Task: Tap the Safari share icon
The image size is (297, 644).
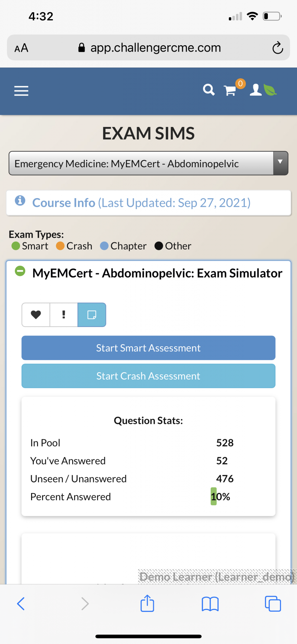Action: coord(147,603)
